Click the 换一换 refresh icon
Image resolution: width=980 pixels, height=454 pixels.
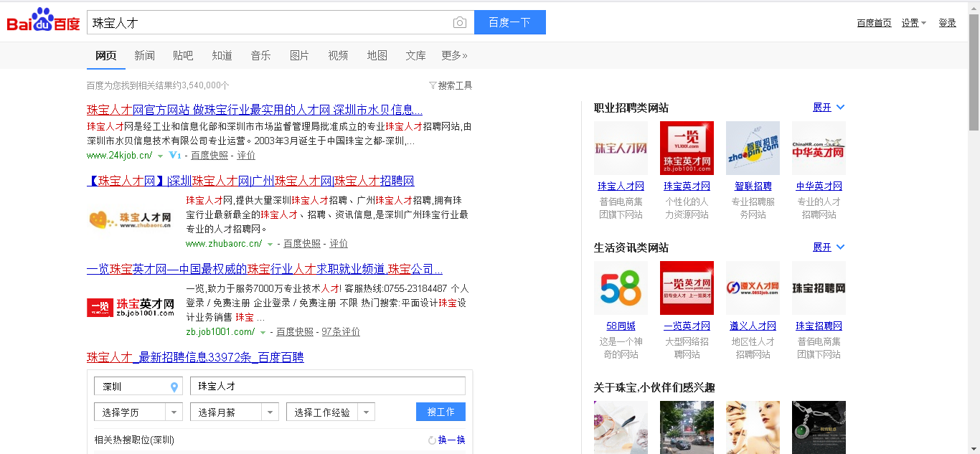432,440
